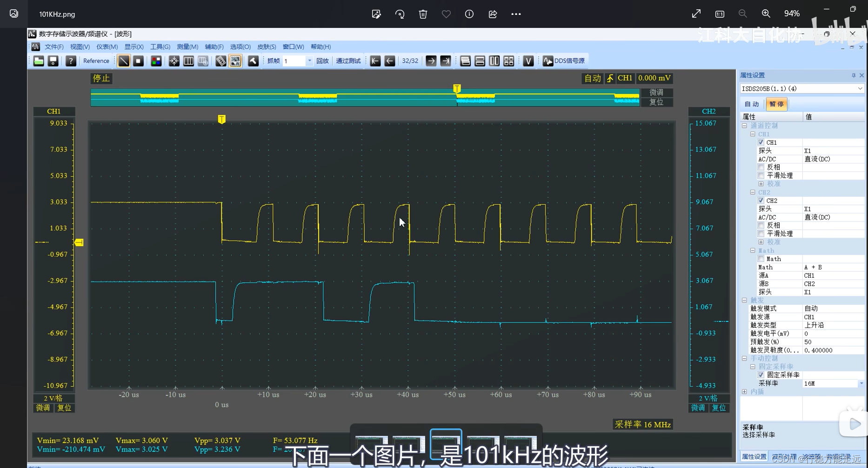The height and width of the screenshot is (468, 868).
Task: Click the greyed columns-with-plus toolbar icon
Action: pyautogui.click(x=203, y=61)
